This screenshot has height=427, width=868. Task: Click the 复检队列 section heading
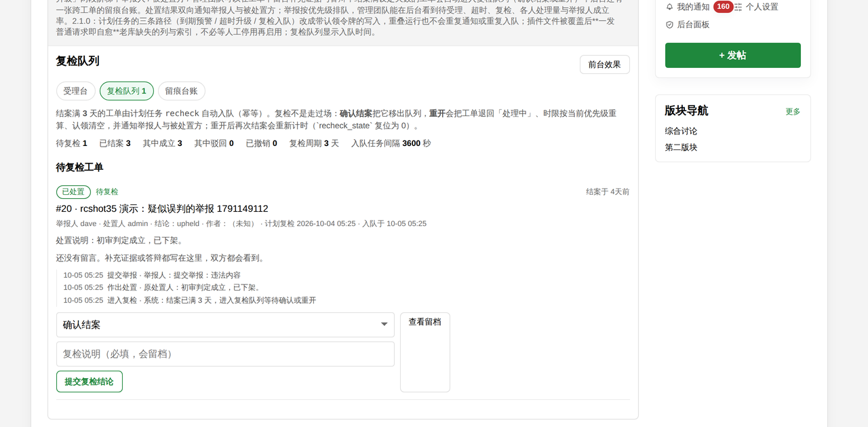point(77,61)
